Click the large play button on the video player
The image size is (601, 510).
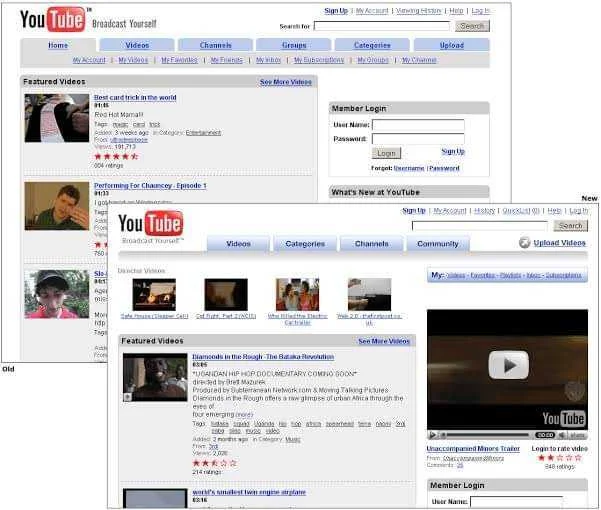[508, 365]
